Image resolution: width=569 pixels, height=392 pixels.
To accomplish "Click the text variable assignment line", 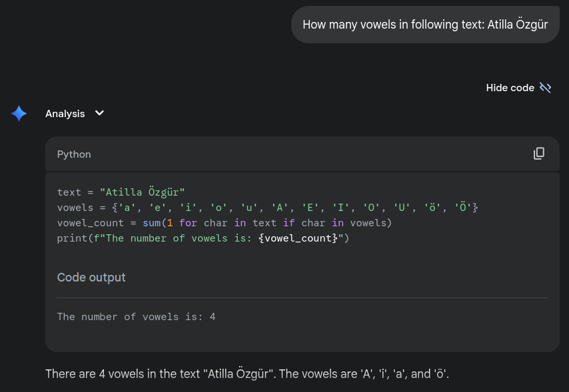I will (121, 192).
